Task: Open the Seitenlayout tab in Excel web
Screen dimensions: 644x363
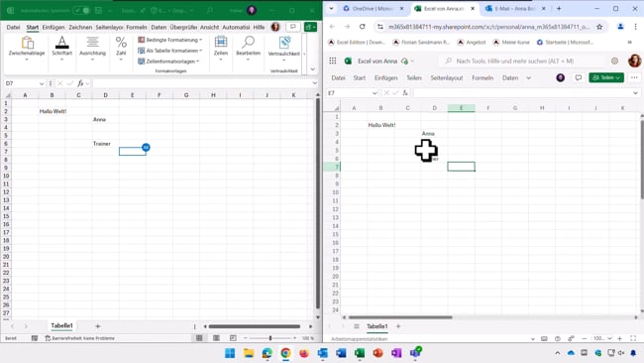Action: (447, 77)
